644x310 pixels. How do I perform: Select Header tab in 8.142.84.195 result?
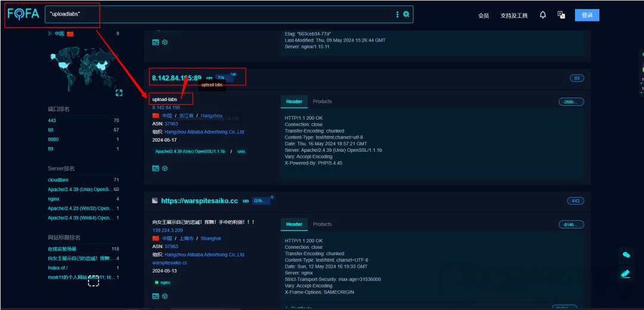(x=294, y=101)
